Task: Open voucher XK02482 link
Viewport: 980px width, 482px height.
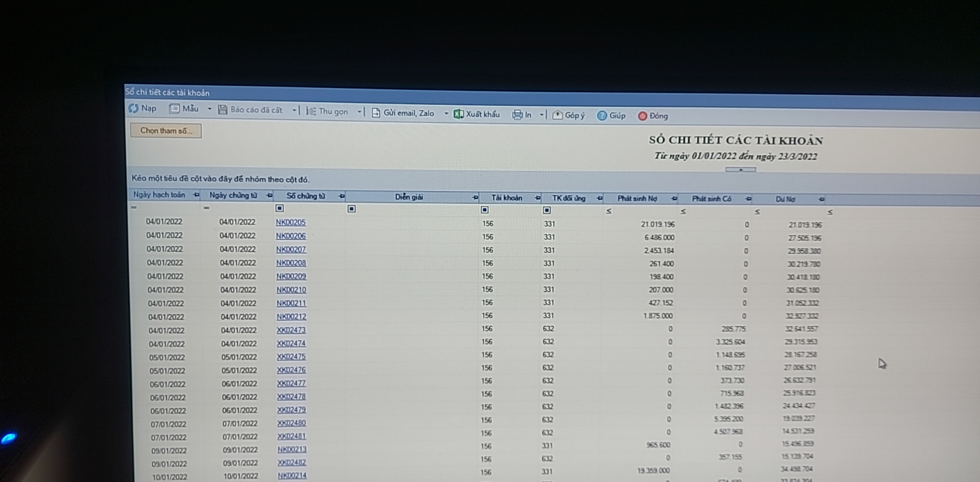Action: (292, 462)
